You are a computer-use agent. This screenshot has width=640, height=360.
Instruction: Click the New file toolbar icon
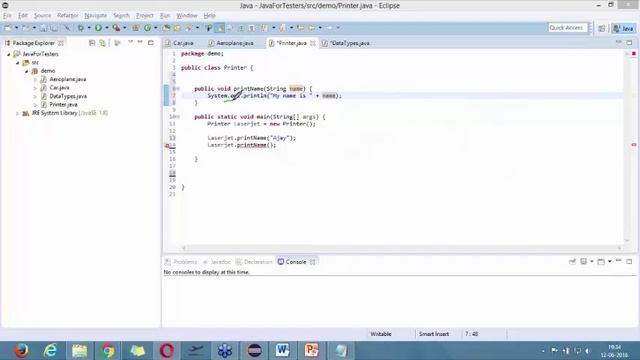point(7,28)
